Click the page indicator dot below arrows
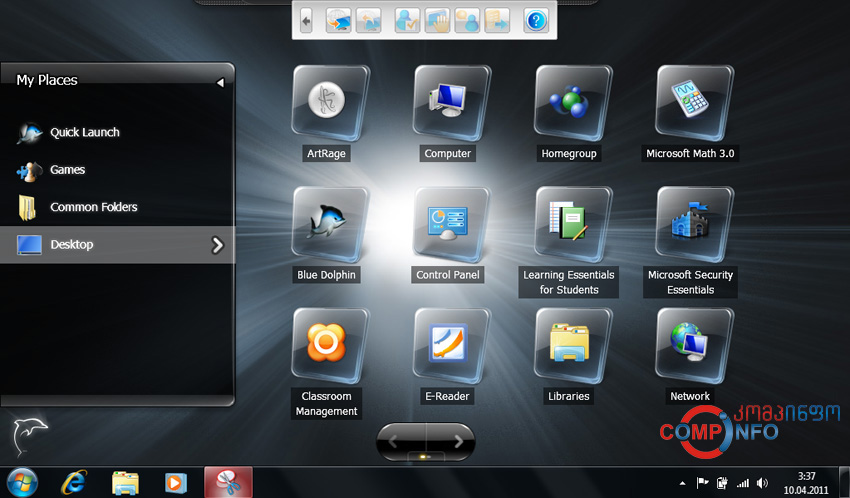This screenshot has width=850, height=498. (425, 457)
